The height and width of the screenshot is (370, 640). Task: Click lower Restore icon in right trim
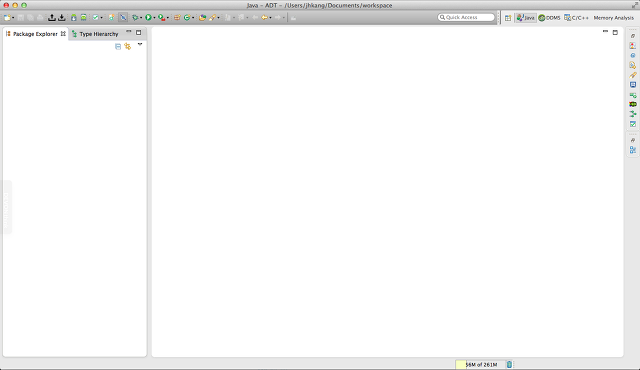(x=633, y=140)
